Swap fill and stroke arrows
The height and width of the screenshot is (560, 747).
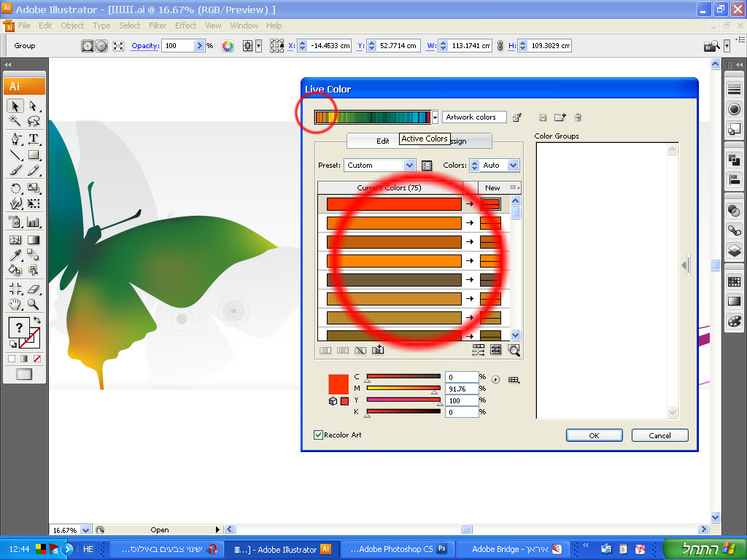37,321
